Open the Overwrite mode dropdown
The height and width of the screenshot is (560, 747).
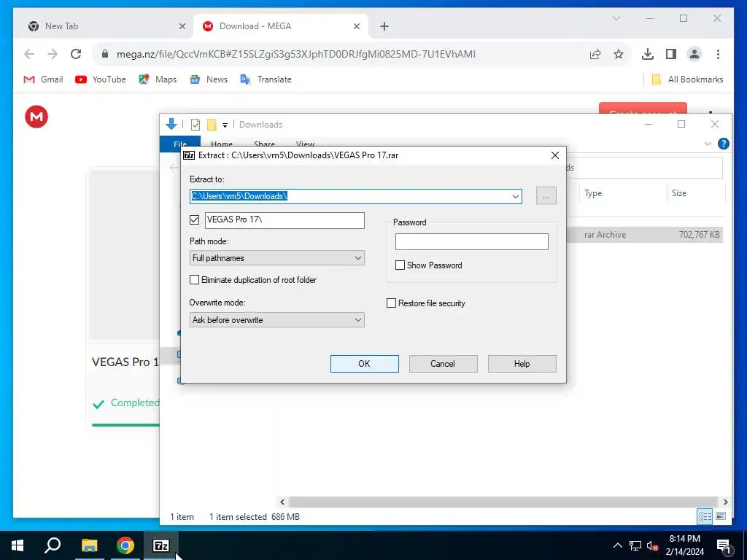click(x=276, y=320)
